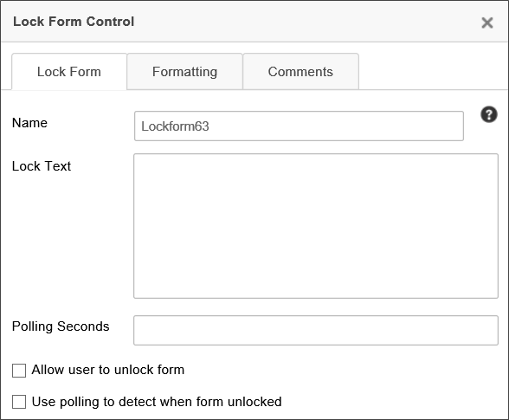The width and height of the screenshot is (509, 420).
Task: Check Use polling to detect when form unlocked
Action: tap(19, 402)
